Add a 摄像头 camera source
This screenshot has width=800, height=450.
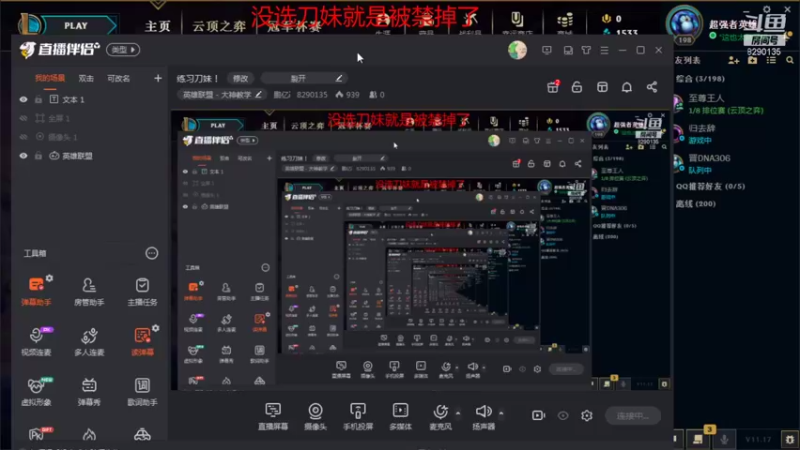tap(315, 416)
